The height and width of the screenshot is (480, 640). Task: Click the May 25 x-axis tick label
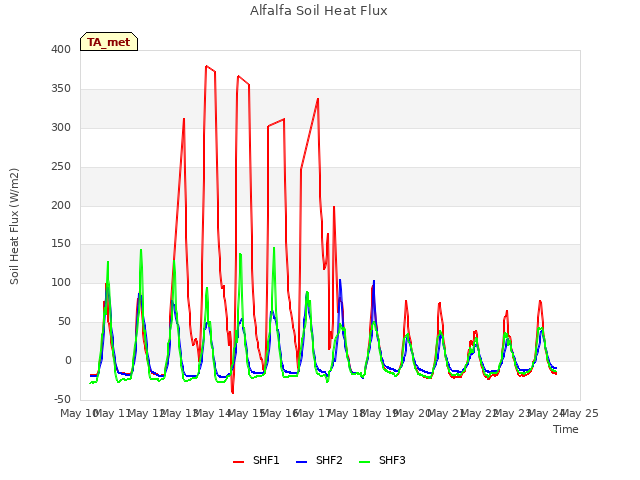(580, 413)
